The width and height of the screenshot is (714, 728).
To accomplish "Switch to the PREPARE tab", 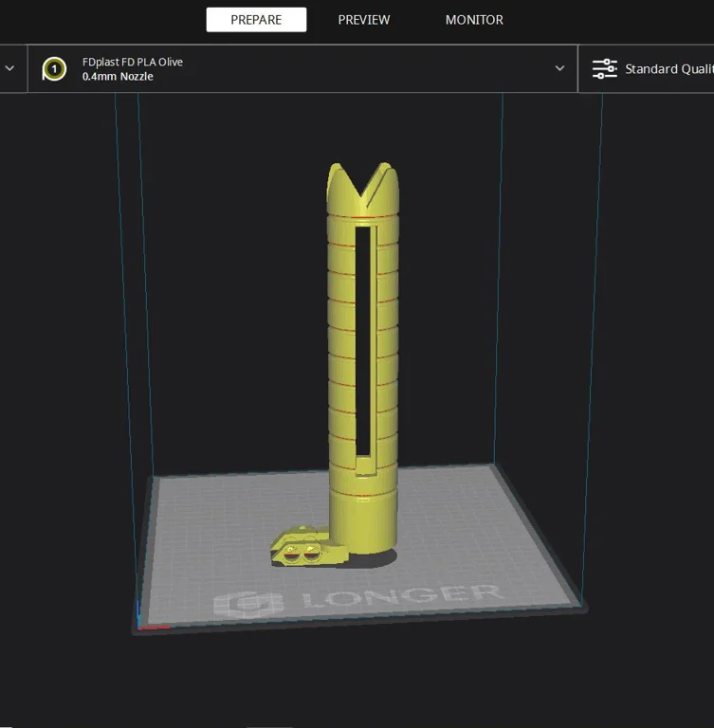I will [x=256, y=20].
